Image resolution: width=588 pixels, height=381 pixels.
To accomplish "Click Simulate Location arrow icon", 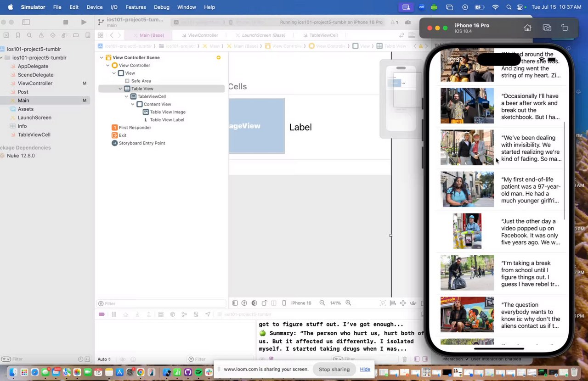I will point(208,314).
